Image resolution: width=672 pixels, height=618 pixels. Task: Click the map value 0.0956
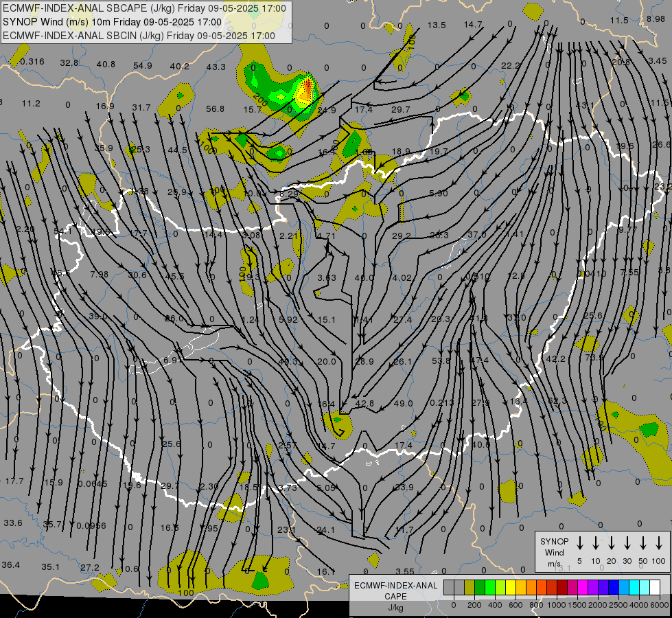pyautogui.click(x=91, y=526)
